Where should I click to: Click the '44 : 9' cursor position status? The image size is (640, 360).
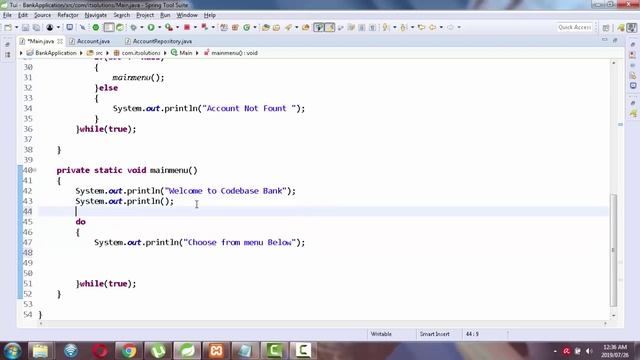472,334
